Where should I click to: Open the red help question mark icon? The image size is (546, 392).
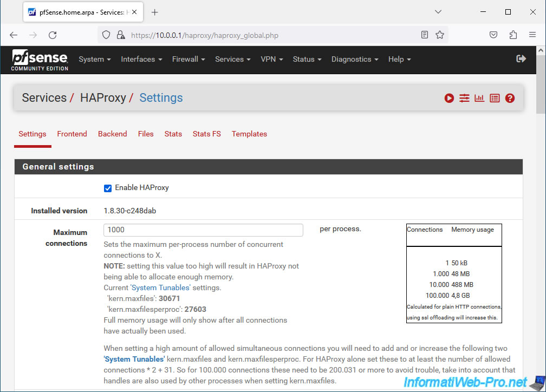click(510, 98)
